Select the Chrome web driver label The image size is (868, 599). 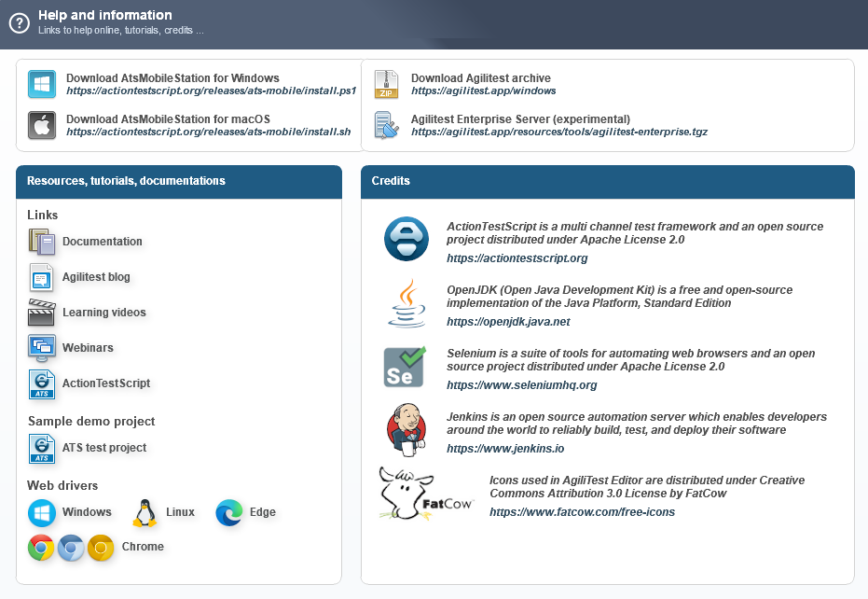143,547
